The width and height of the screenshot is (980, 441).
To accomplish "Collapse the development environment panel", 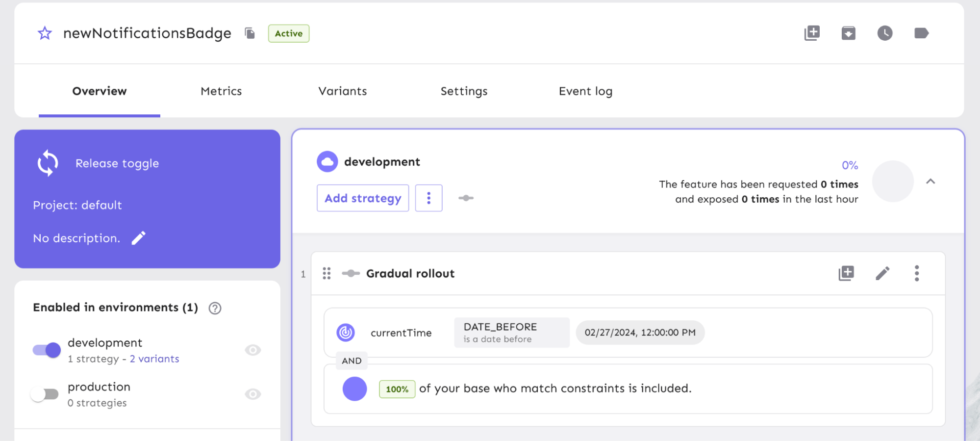I will 930,182.
